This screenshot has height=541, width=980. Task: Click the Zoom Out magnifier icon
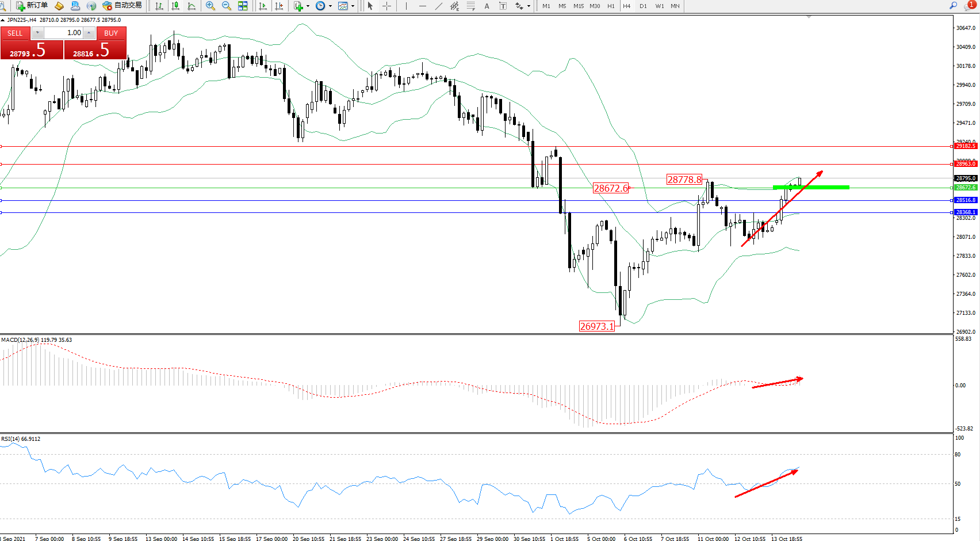coord(227,6)
